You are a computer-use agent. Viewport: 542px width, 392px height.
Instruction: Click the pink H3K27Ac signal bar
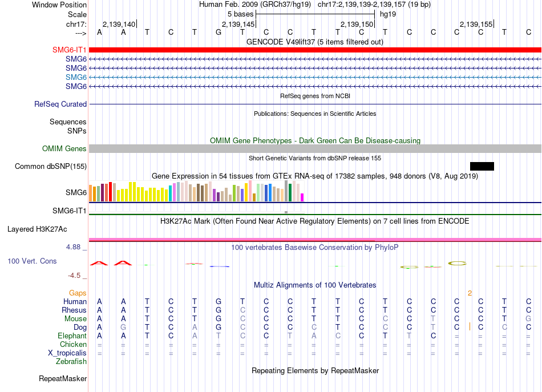coord(315,240)
